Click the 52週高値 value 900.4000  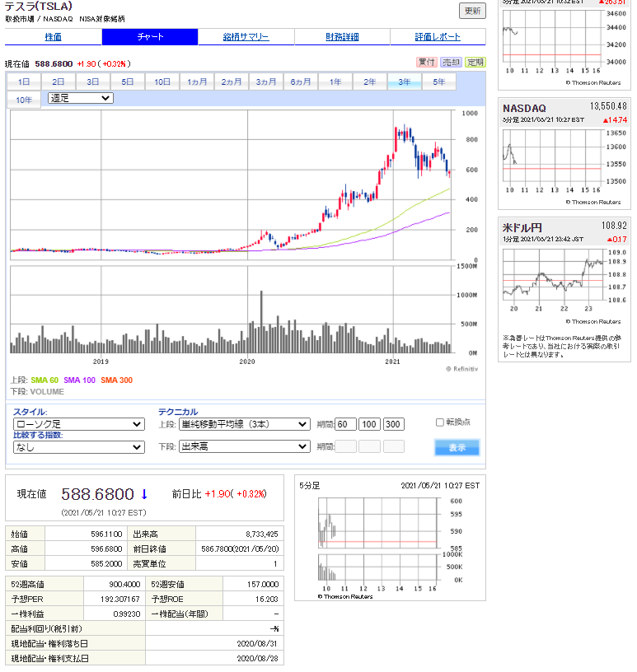tap(124, 585)
